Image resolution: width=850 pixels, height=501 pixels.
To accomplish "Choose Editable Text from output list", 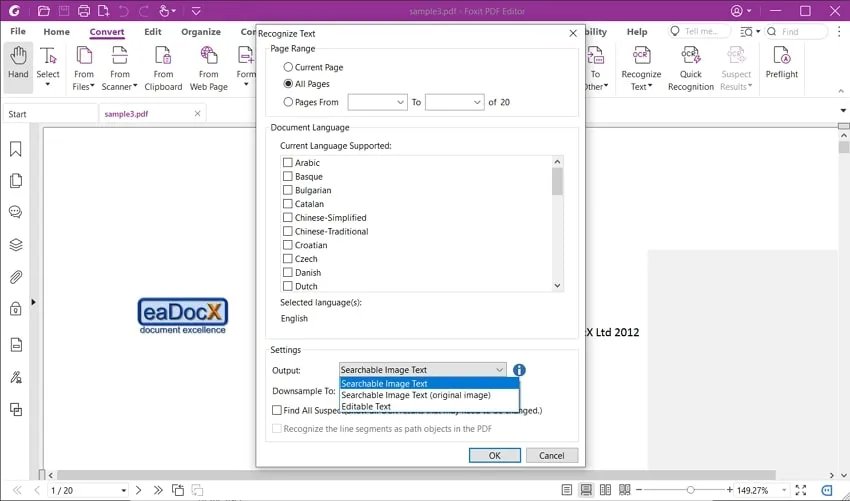I will pyautogui.click(x=366, y=407).
